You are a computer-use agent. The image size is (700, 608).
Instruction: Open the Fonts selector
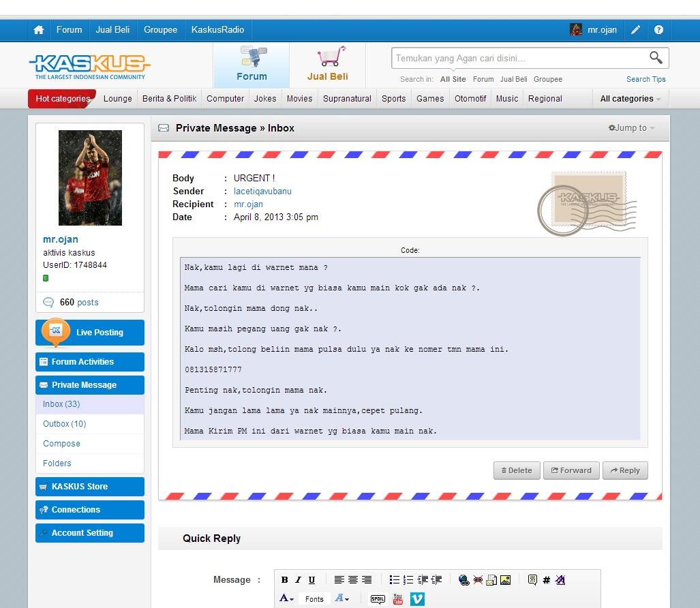pos(314,598)
